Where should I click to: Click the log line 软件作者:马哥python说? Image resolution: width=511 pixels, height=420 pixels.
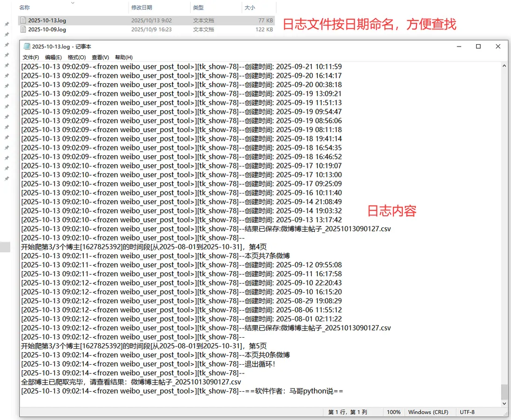(x=182, y=391)
